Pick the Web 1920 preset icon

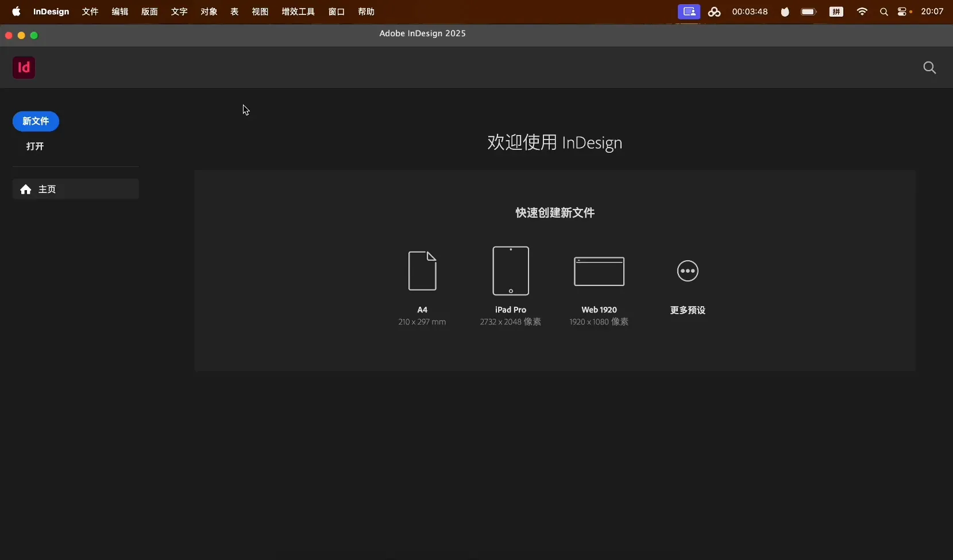pyautogui.click(x=599, y=271)
